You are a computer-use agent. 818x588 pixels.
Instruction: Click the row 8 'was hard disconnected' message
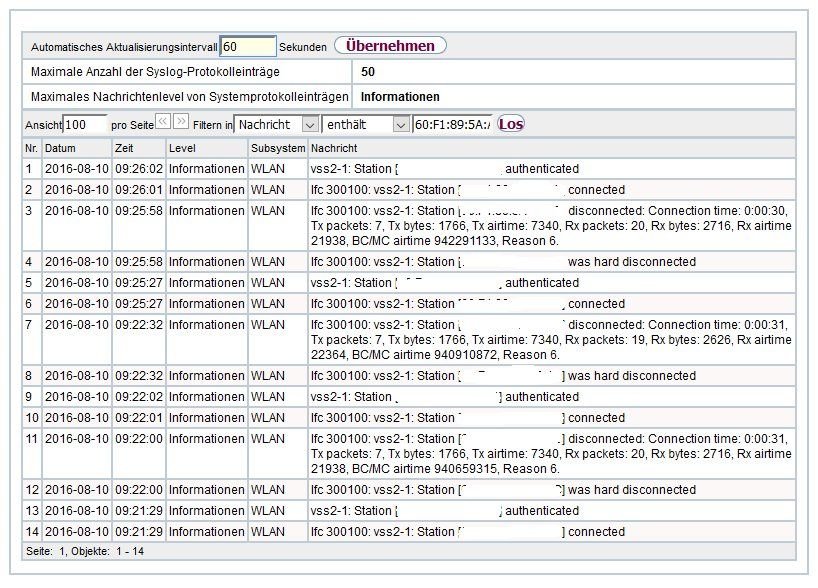tap(552, 376)
